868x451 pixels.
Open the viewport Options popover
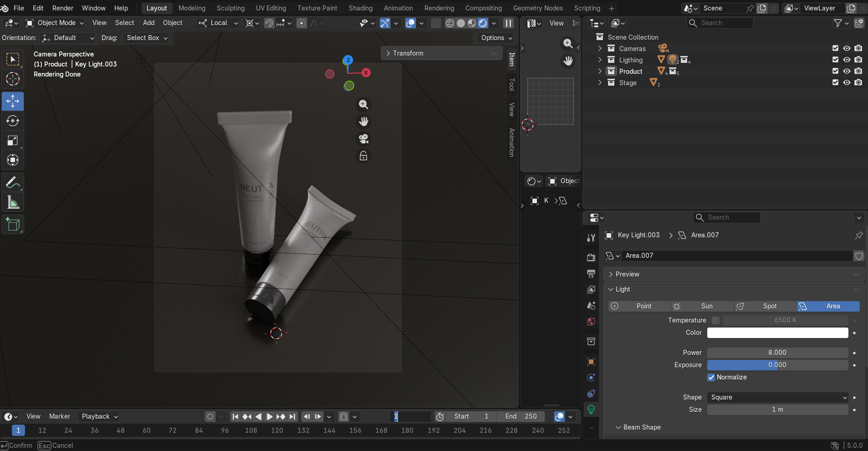tap(496, 38)
